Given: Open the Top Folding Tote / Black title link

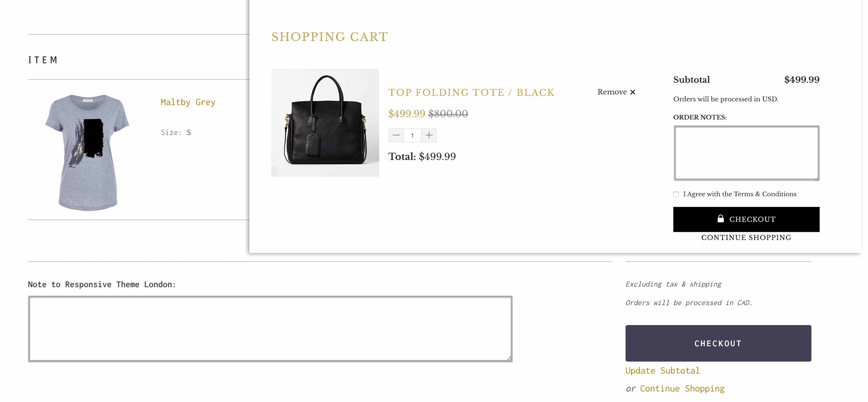Looking at the screenshot, I should (x=471, y=92).
